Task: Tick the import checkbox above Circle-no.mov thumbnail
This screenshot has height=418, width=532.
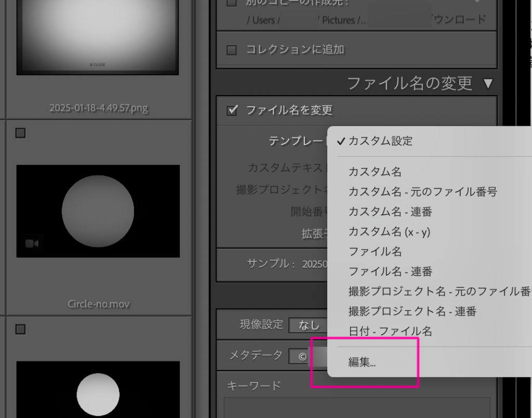Action: (x=20, y=133)
